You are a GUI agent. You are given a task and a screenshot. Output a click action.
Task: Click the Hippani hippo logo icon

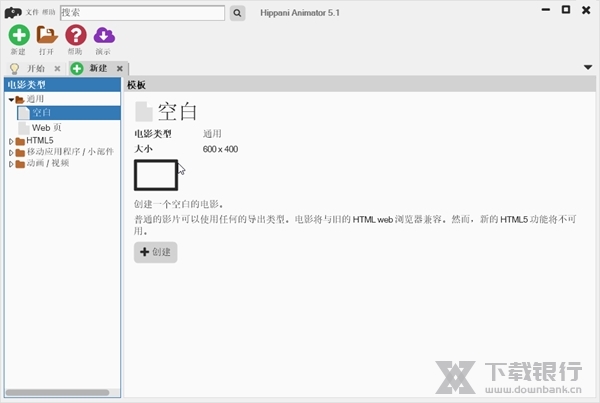pos(12,12)
